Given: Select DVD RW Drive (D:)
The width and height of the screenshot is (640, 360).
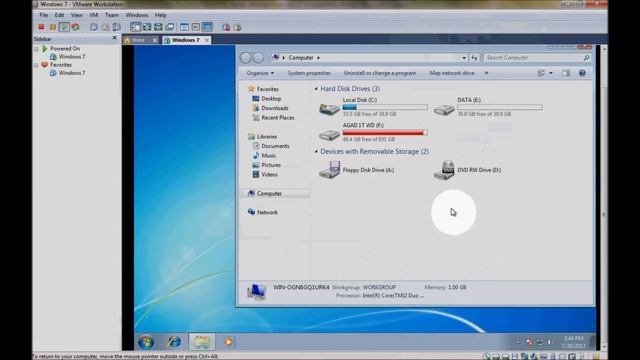Looking at the screenshot, I should tap(467, 170).
